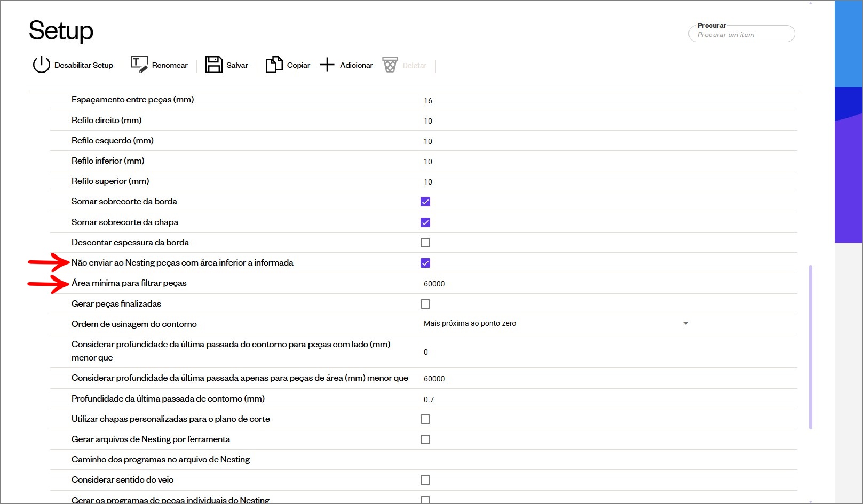Click the Área mínima para filtrar peças label
This screenshot has height=504, width=863.
[129, 283]
